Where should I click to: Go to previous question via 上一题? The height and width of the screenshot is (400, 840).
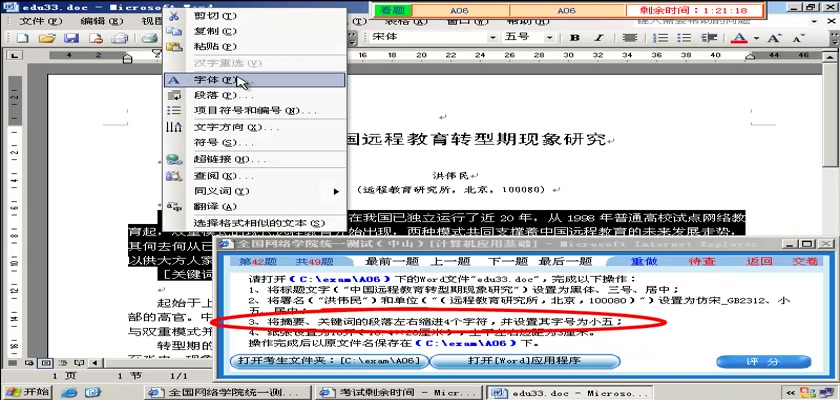pyautogui.click(x=449, y=261)
